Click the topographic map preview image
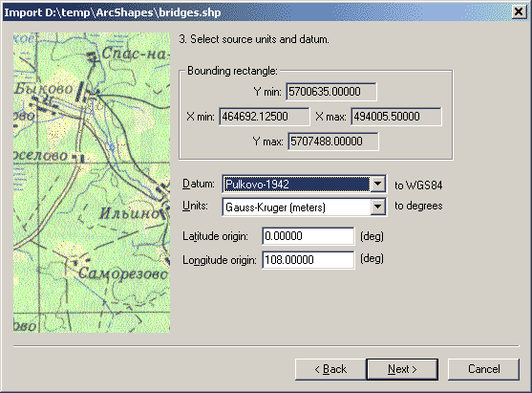The width and height of the screenshot is (532, 393). click(92, 183)
